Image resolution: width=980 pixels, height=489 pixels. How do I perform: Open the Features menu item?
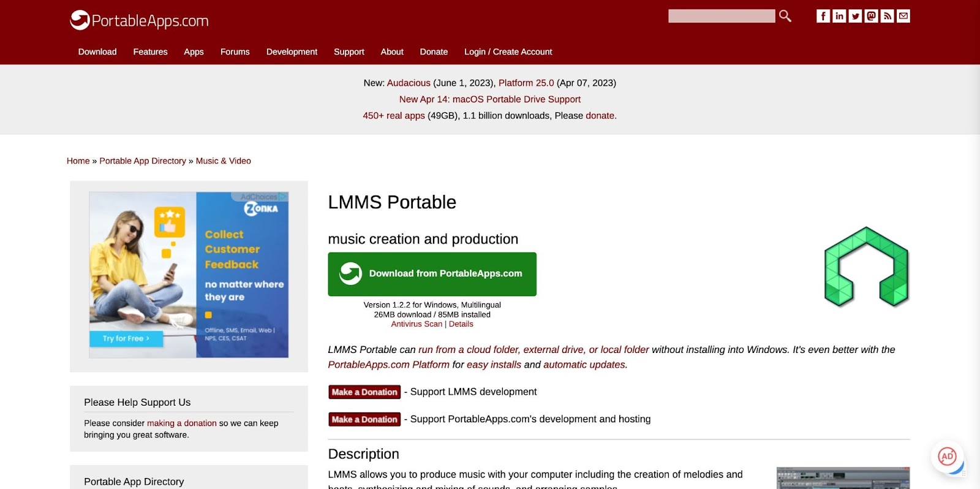pos(150,51)
